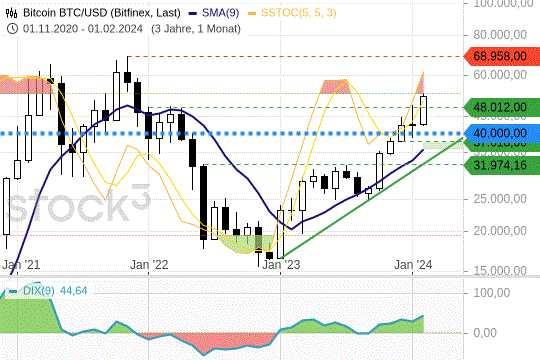
Task: Click the Jan '23 time axis label
Action: click(281, 265)
